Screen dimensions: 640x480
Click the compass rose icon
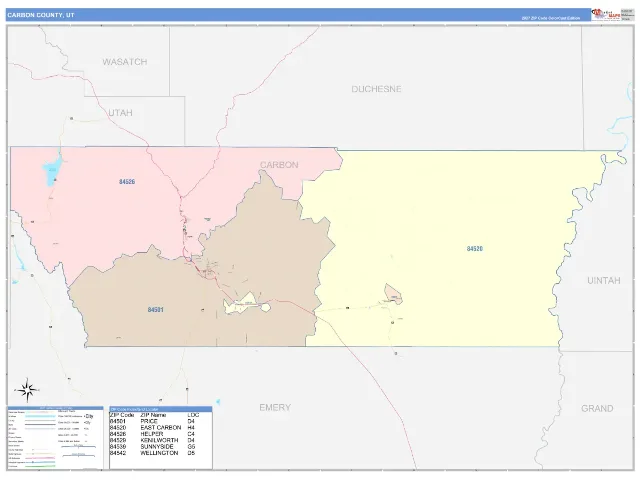(x=27, y=390)
